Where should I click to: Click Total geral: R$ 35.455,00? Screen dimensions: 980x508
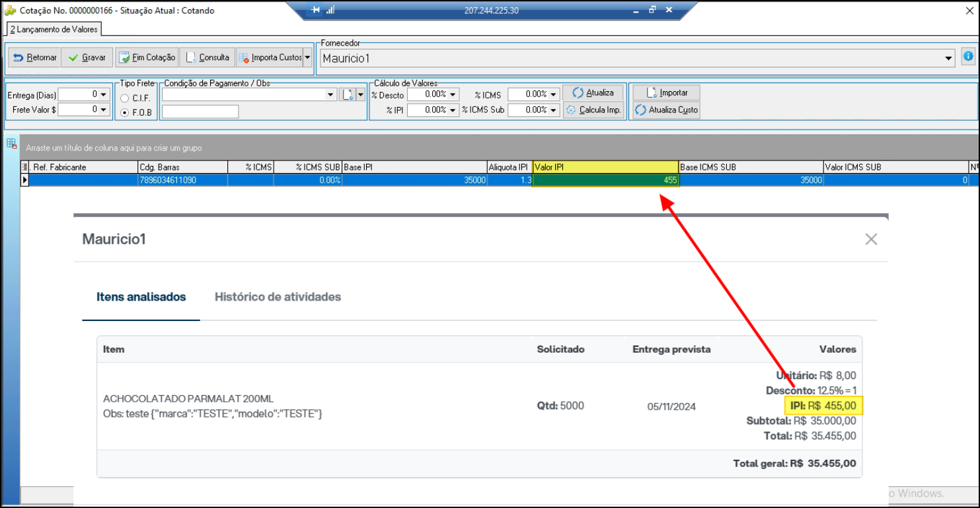794,463
